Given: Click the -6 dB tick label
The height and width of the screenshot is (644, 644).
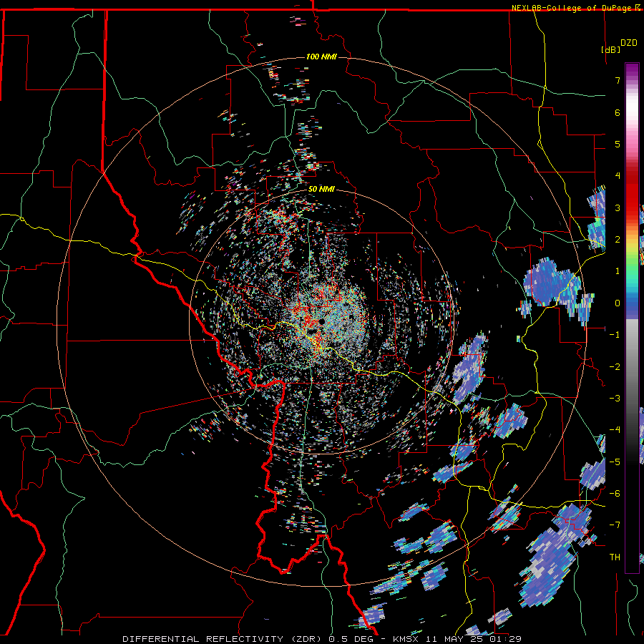Looking at the screenshot, I should pyautogui.click(x=615, y=494).
